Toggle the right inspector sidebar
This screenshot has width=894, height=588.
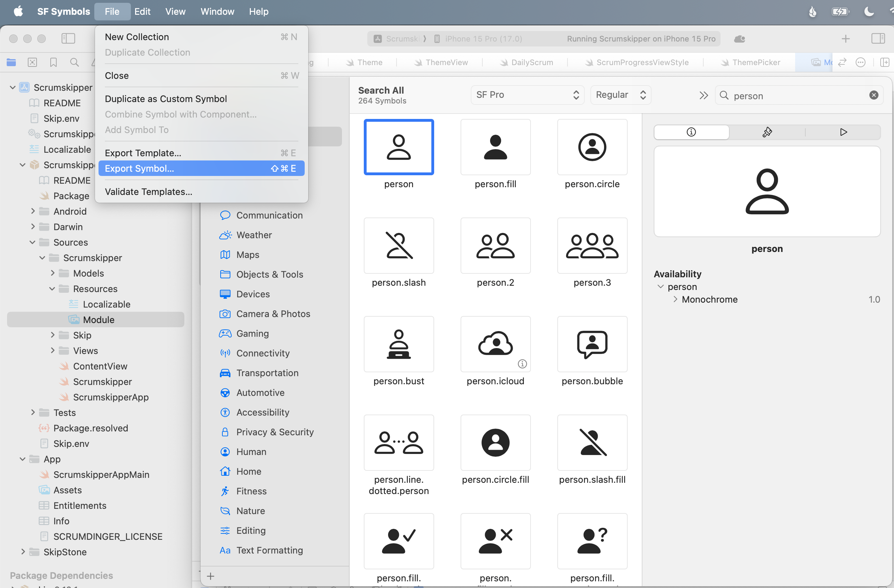[x=877, y=38]
